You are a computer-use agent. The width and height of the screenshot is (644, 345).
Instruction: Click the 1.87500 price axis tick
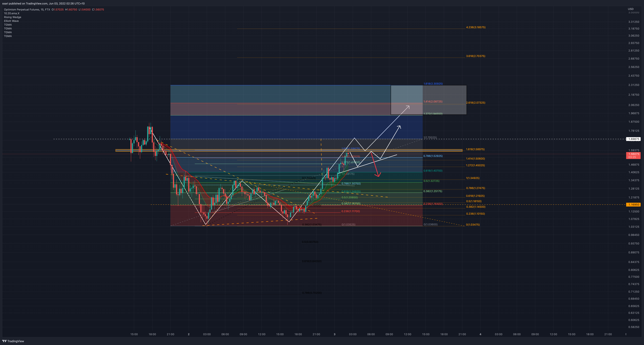click(x=634, y=122)
